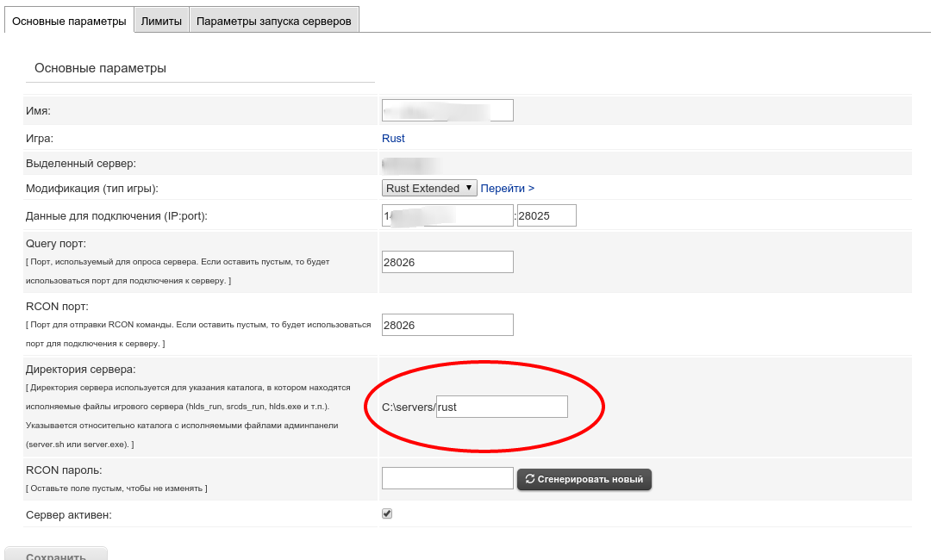Select the 'Основные параметры' tab
The image size is (937, 560).
click(69, 22)
